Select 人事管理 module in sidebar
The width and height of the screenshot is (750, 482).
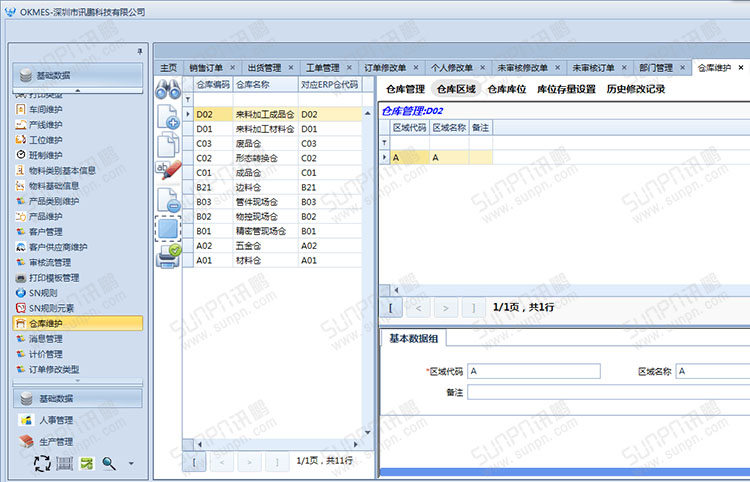(56, 420)
